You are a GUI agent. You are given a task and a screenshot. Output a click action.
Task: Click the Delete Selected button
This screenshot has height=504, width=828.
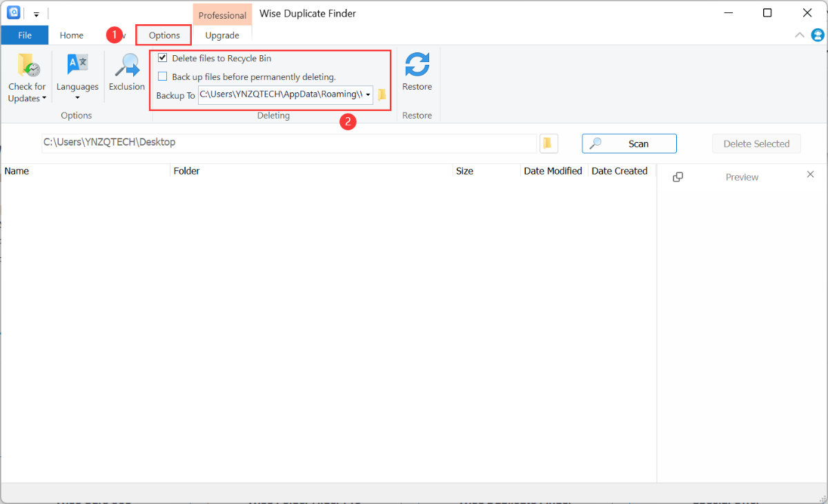coord(756,143)
